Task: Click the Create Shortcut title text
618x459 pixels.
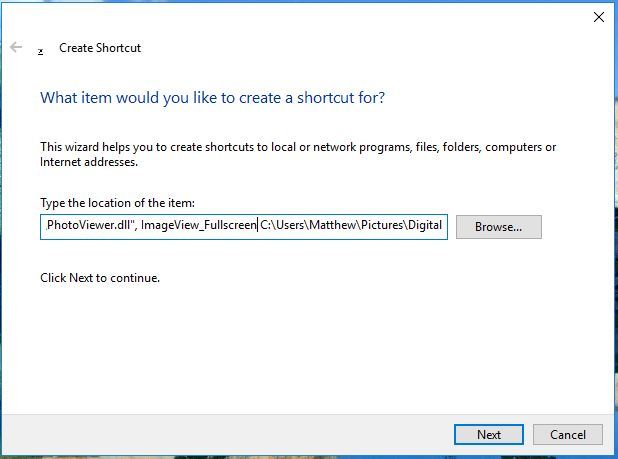Action: click(100, 48)
